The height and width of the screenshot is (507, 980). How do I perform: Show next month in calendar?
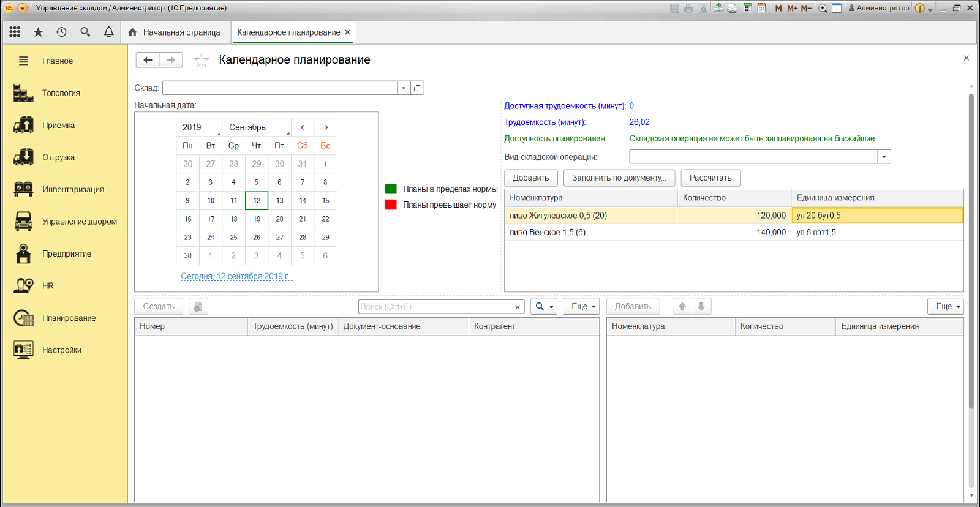[326, 127]
